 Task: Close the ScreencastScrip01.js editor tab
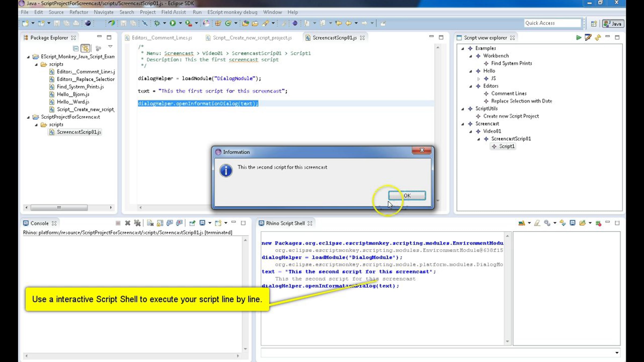362,38
